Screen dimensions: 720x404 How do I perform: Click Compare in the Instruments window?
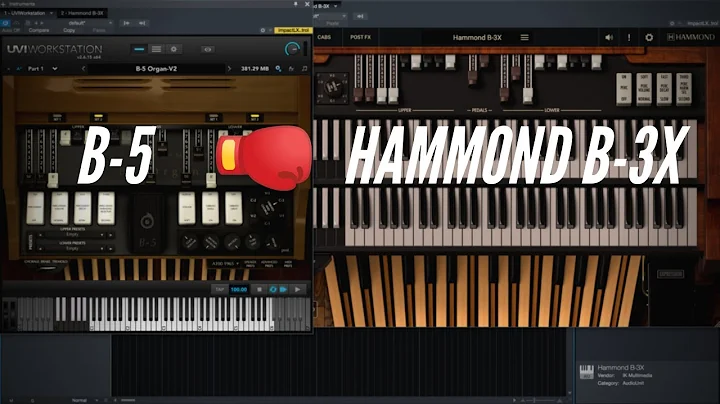[x=39, y=30]
